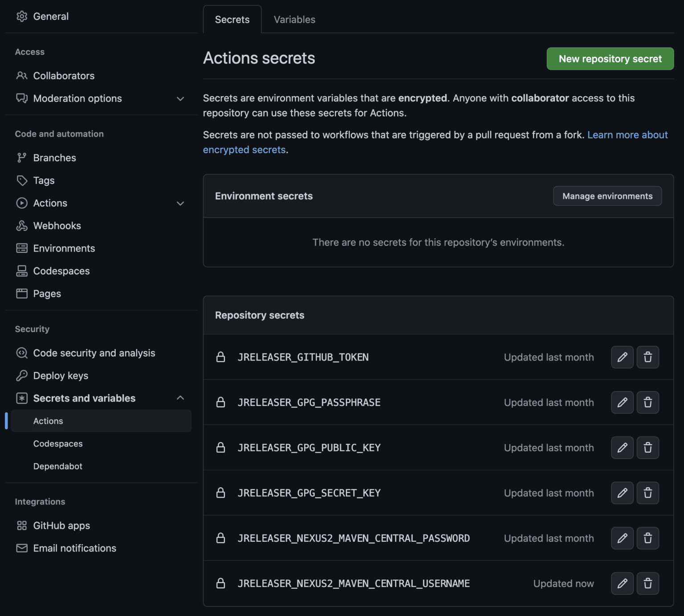Screen dimensions: 684x616
Task: Delete the JRELEASER_GPG_PASSPHRASE secret
Action: pyautogui.click(x=648, y=402)
